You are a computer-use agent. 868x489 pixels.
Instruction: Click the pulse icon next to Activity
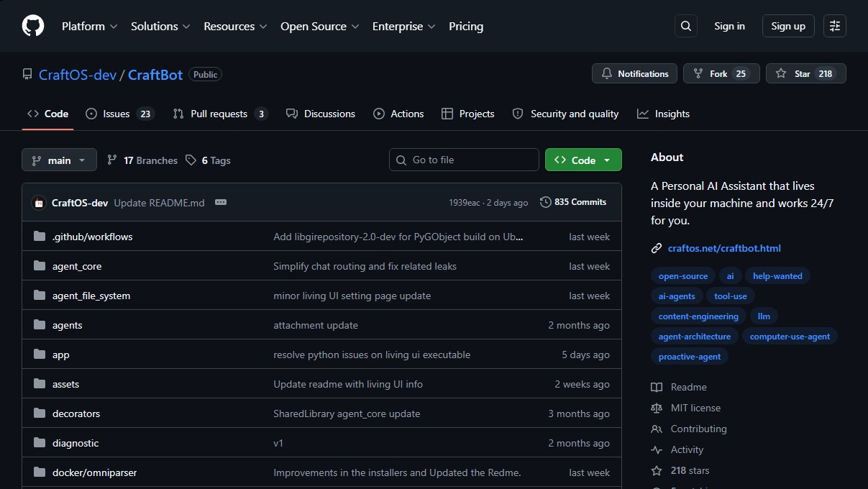(x=657, y=449)
